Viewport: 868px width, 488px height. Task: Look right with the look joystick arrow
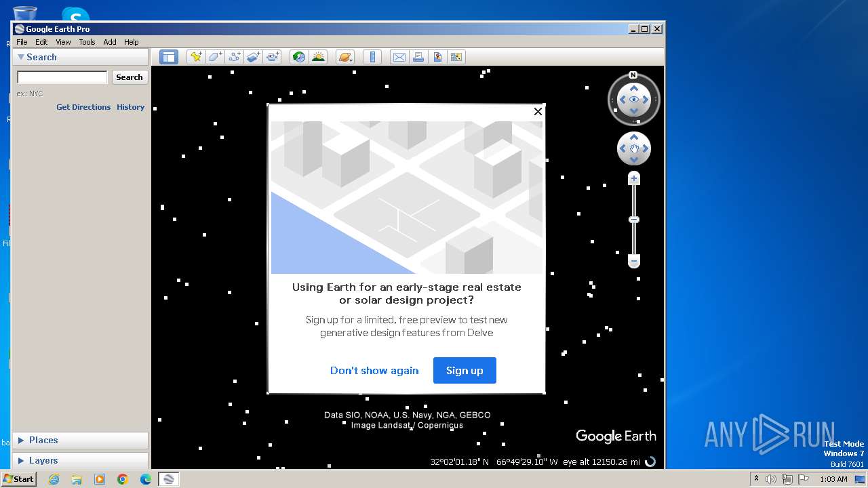(x=646, y=100)
